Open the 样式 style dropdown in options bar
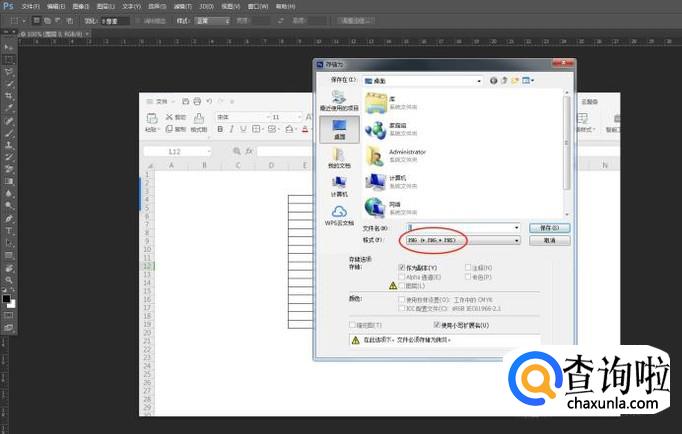Screen dimensions: 682x434 click(213, 20)
